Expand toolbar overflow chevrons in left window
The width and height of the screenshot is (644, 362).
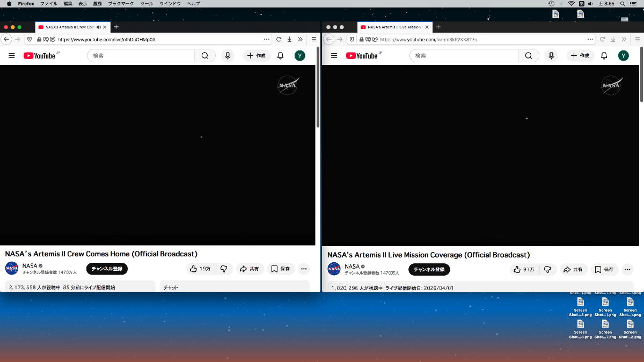(300, 39)
